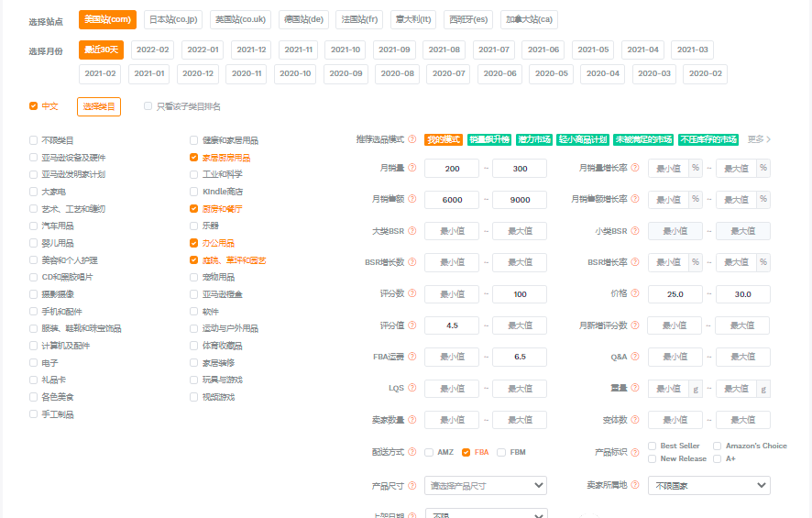Open the 不限国家 seller country dropdown
Viewport: 812px width, 518px height.
[x=709, y=485]
